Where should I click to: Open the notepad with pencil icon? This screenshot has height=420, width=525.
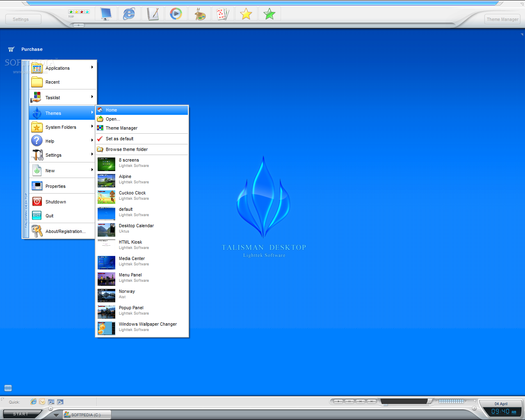[153, 14]
